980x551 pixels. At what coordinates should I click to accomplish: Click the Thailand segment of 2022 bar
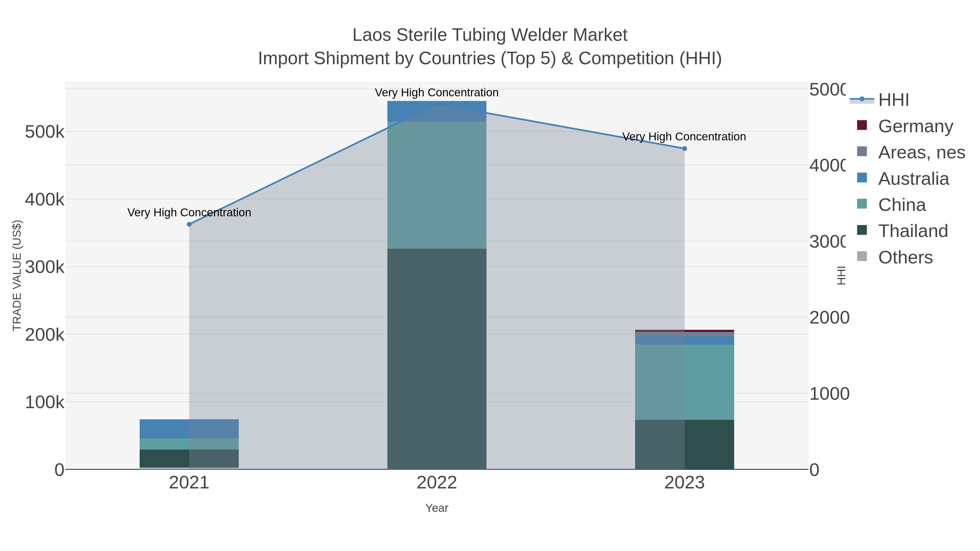[437, 359]
